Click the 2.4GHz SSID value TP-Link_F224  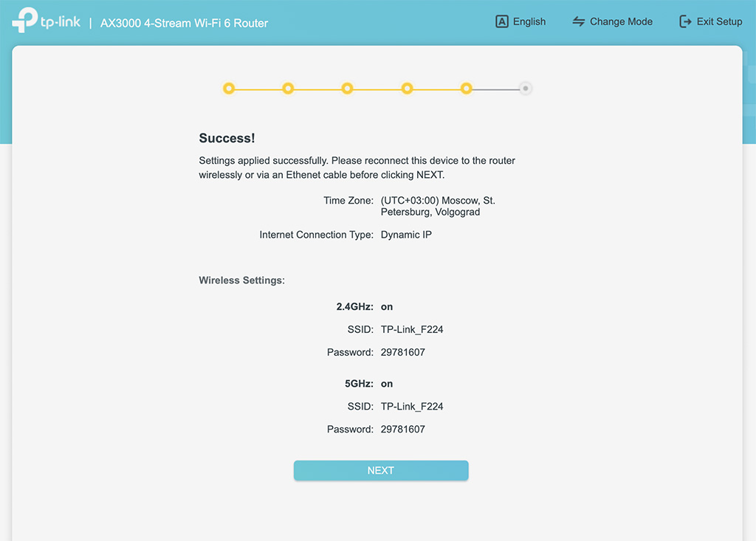coord(412,329)
